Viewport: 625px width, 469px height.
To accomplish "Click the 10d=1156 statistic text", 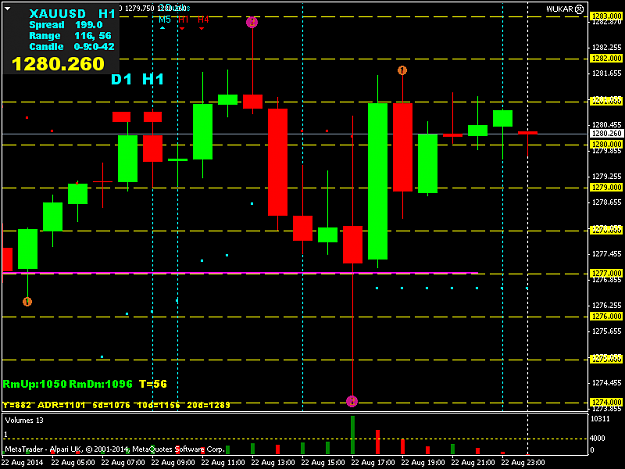I will (158, 405).
